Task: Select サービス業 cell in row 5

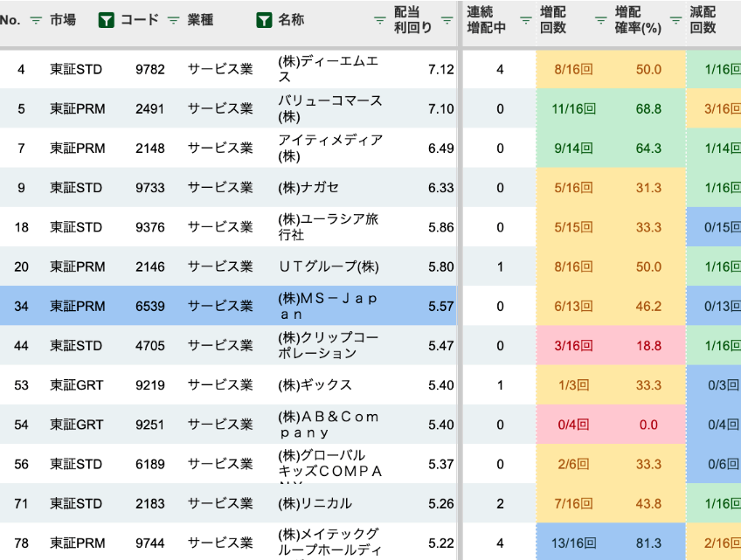Action: pyautogui.click(x=220, y=108)
